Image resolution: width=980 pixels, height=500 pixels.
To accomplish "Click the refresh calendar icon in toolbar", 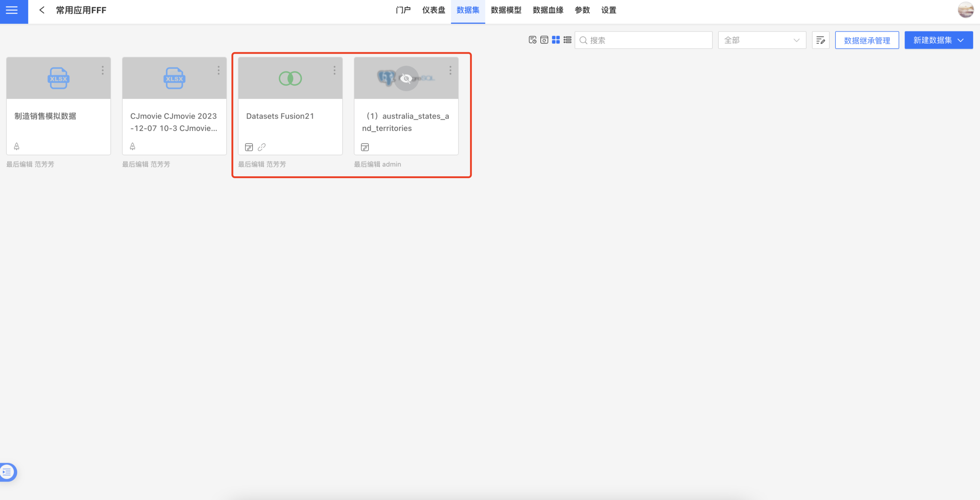I will 544,40.
